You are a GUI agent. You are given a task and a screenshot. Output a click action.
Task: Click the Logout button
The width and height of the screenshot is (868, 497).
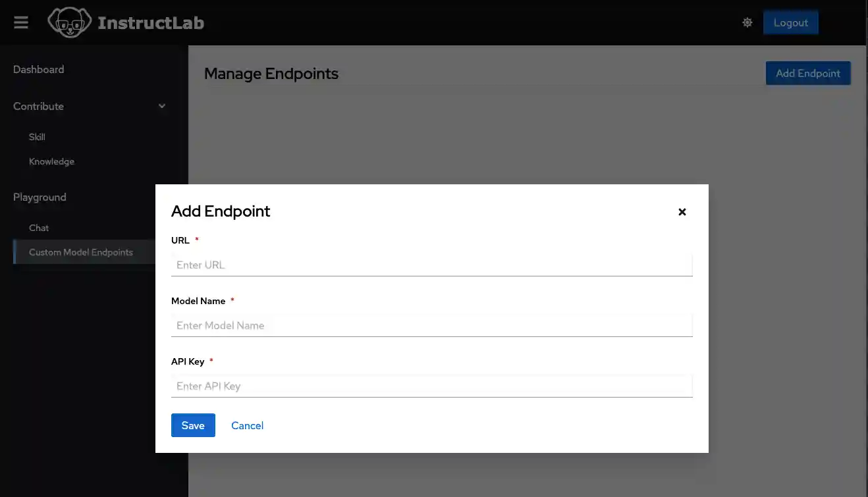tap(790, 22)
